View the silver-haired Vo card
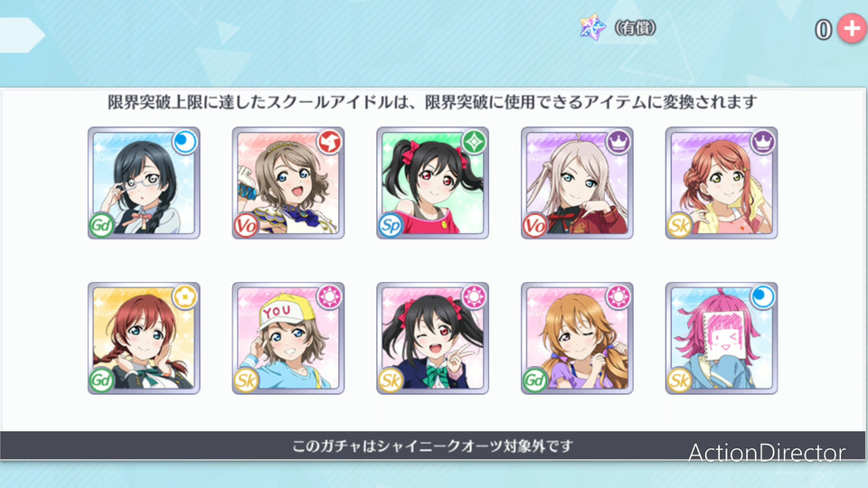This screenshot has height=488, width=868. click(x=578, y=183)
